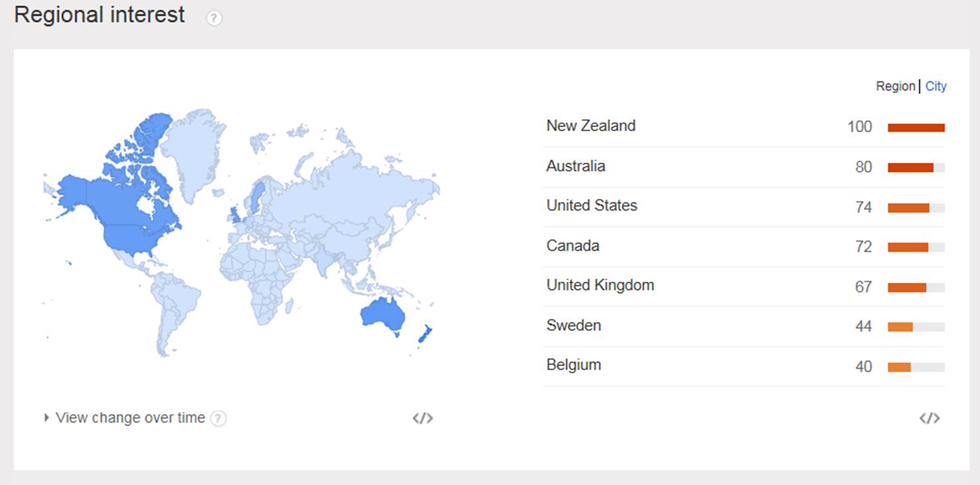Click the help icon beside Regional interest
The height and width of the screenshot is (485, 980).
214,19
